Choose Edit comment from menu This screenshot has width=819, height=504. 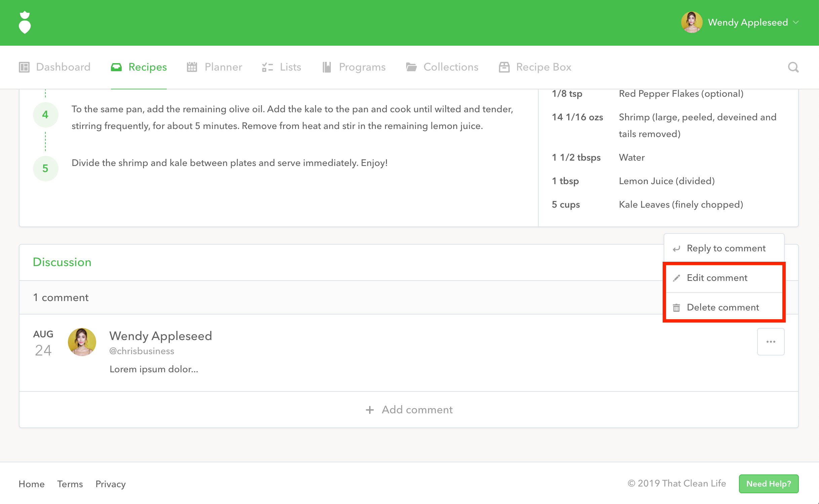(717, 278)
